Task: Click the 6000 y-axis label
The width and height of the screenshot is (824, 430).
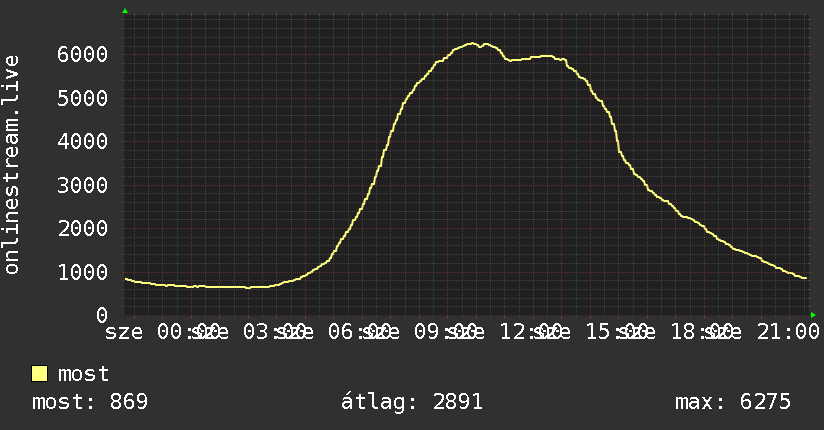Action: [x=83, y=54]
